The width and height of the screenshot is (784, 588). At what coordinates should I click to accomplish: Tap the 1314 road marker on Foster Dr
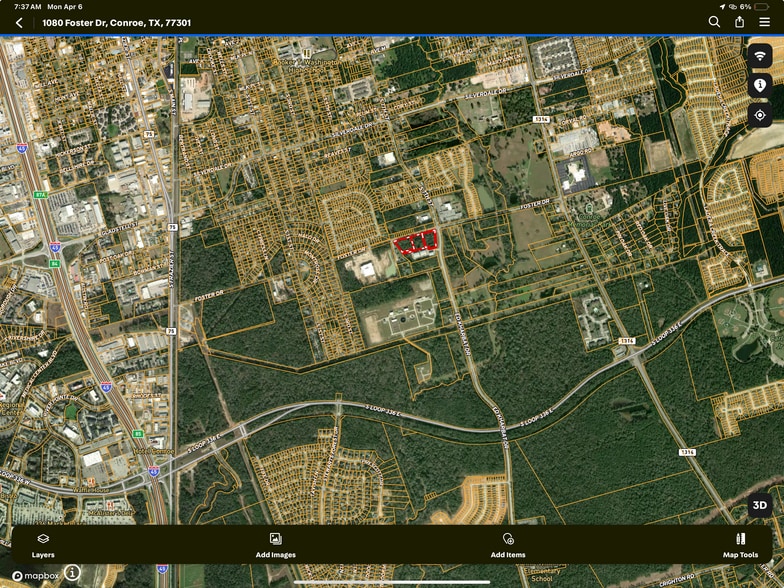coord(541,118)
